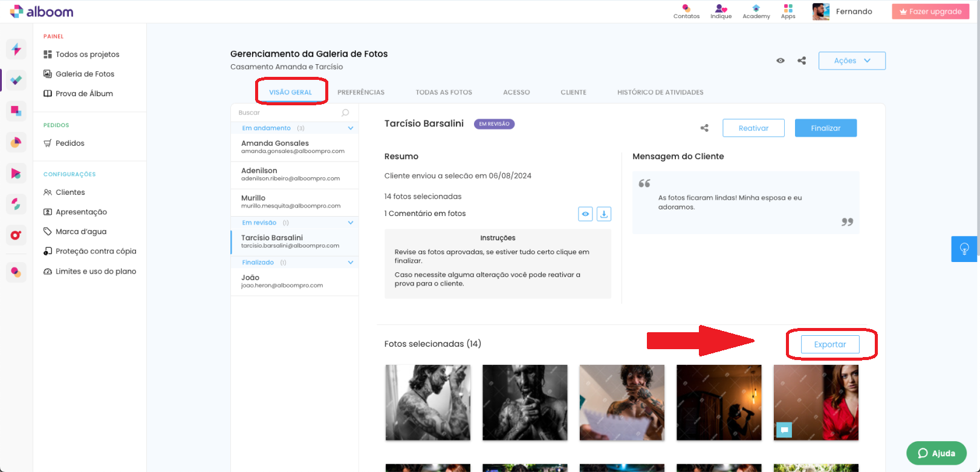This screenshot has height=472, width=980.
Task: Click the alboom logo
Action: tap(42, 11)
